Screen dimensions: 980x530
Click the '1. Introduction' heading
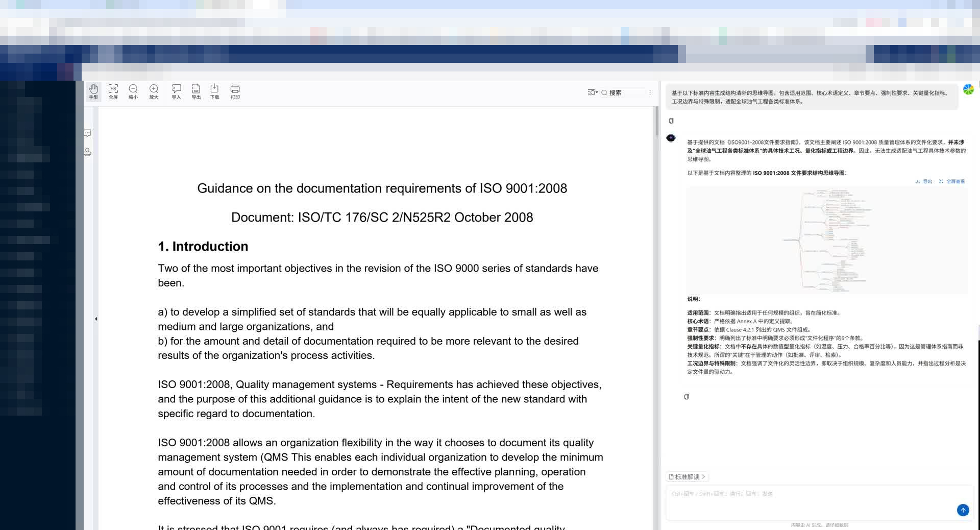pyautogui.click(x=203, y=247)
